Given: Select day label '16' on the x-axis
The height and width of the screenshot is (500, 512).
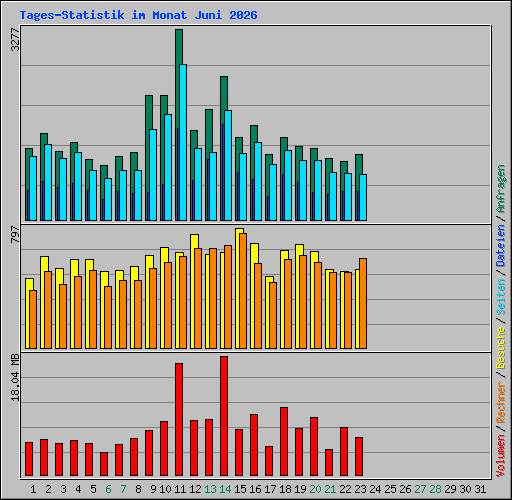Looking at the screenshot, I should [255, 489].
